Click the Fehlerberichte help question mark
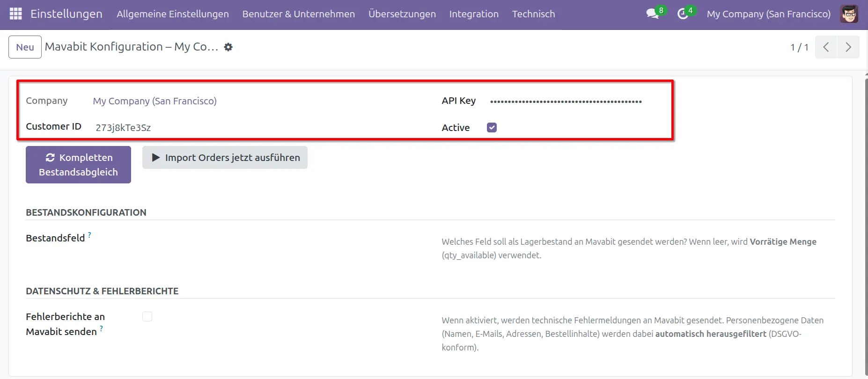868x379 pixels. point(101,328)
